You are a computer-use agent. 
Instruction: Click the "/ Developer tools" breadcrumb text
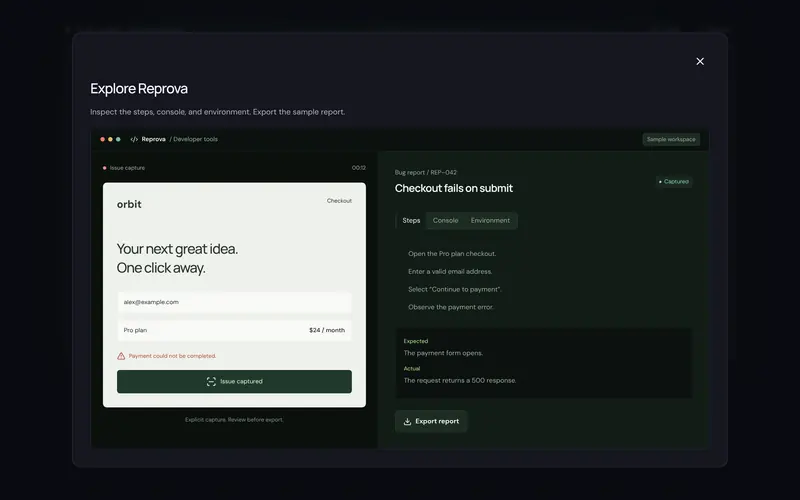tap(193, 139)
